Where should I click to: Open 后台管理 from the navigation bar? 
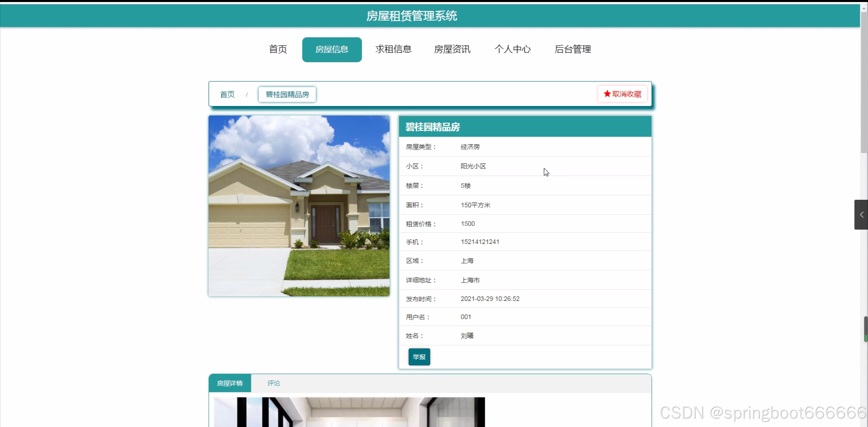point(572,49)
